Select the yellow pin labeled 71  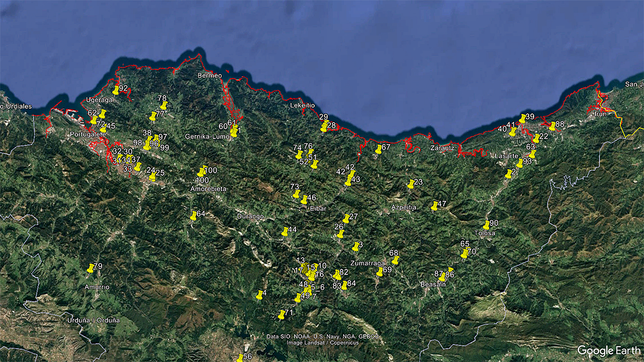click(x=282, y=314)
